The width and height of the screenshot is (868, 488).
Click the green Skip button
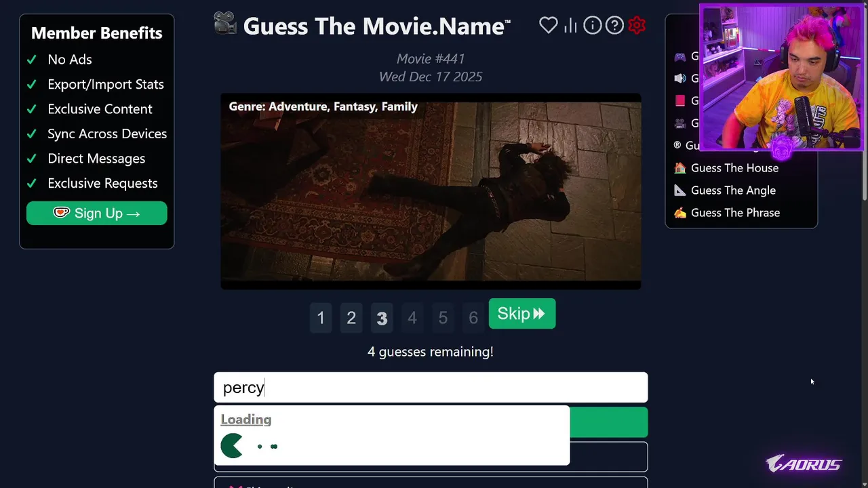point(522,314)
